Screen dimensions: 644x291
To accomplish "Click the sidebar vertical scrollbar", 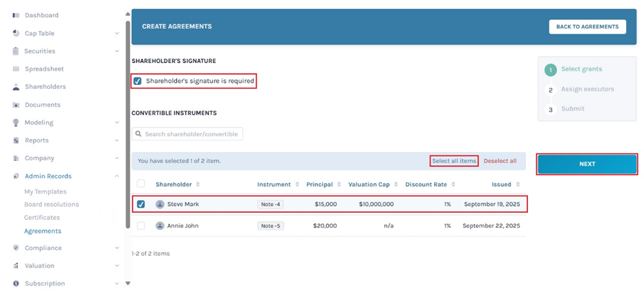I will (x=128, y=123).
